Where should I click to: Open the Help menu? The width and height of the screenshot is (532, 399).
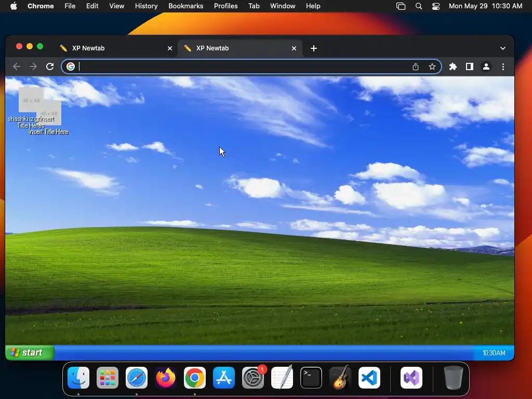(x=313, y=6)
